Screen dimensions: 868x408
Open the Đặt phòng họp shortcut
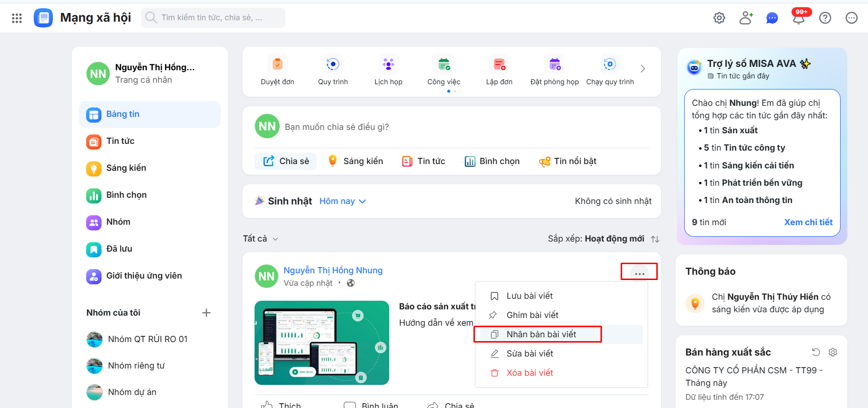coord(555,70)
